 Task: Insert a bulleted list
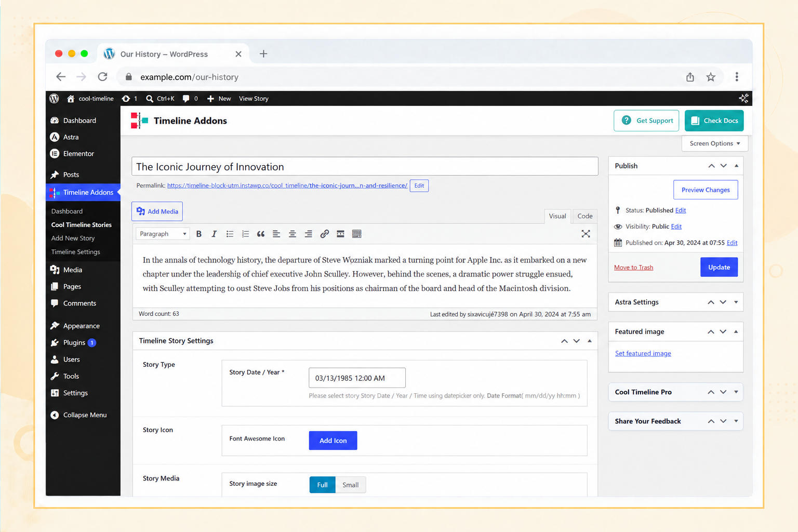(x=230, y=234)
